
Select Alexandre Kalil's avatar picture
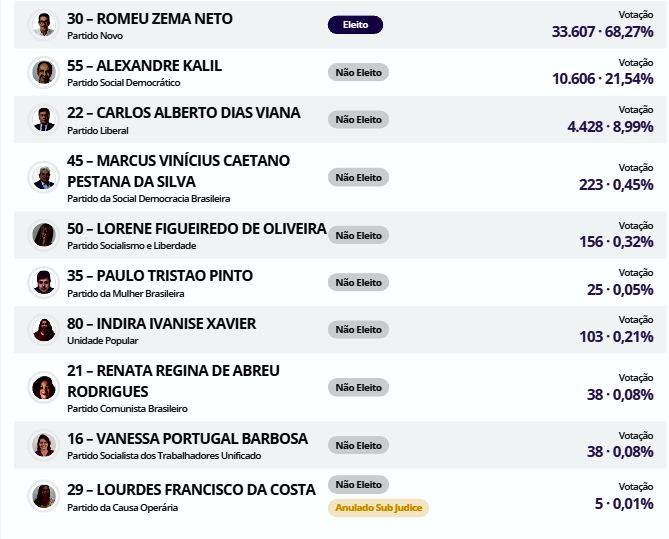44,72
